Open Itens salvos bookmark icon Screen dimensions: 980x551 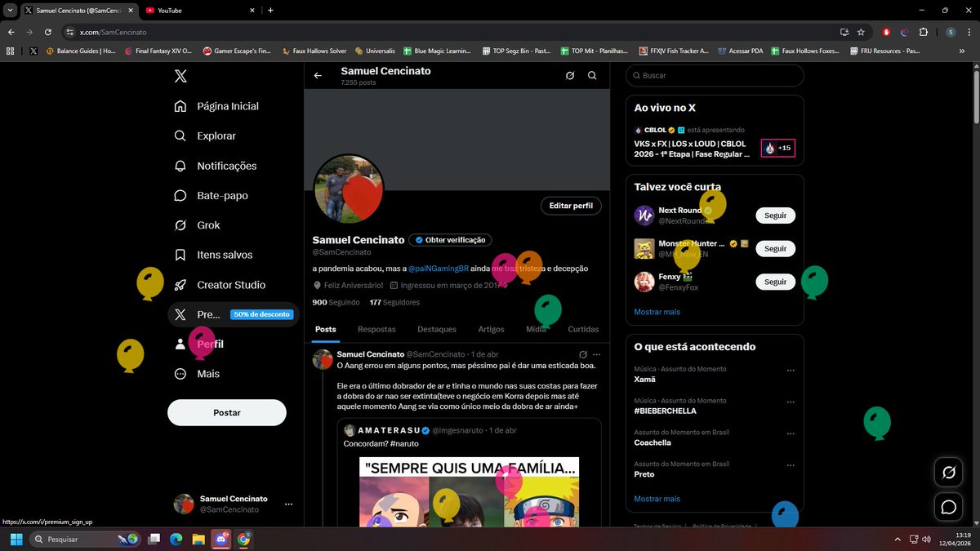180,255
